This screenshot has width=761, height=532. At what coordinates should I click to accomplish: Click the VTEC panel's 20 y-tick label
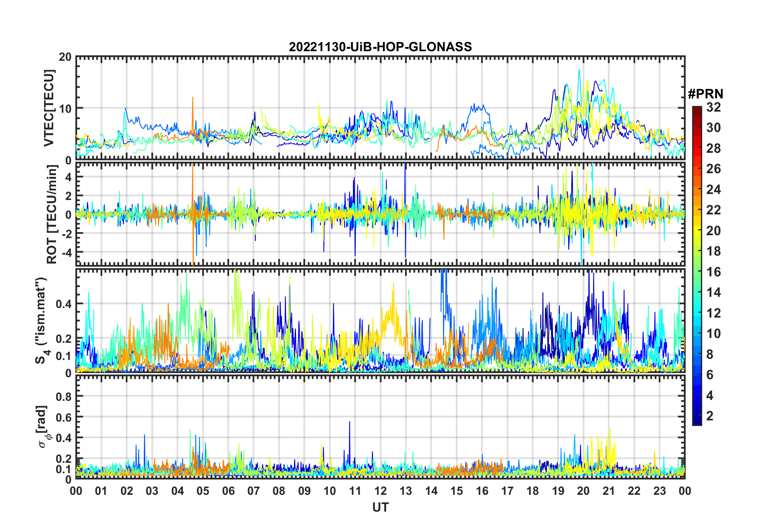click(65, 57)
